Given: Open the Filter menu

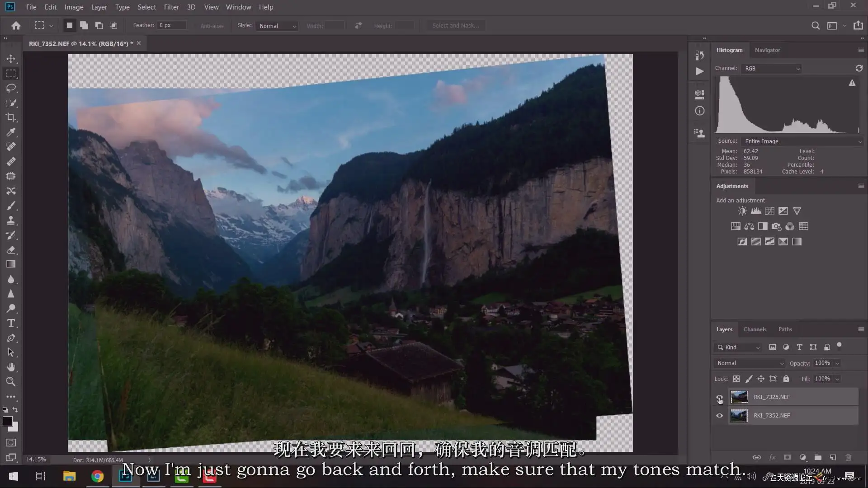Looking at the screenshot, I should (x=171, y=7).
